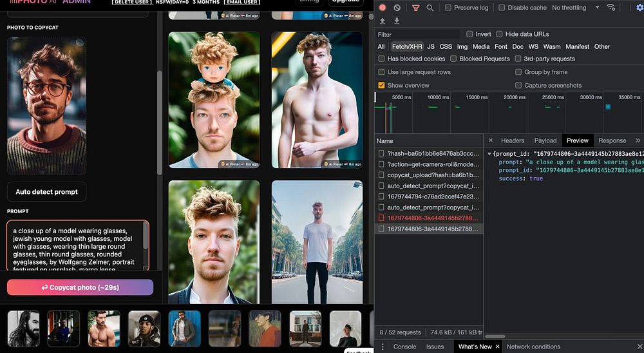This screenshot has height=353, width=644.
Task: Expand more detail tabs with chevron arrows
Action: click(x=638, y=140)
